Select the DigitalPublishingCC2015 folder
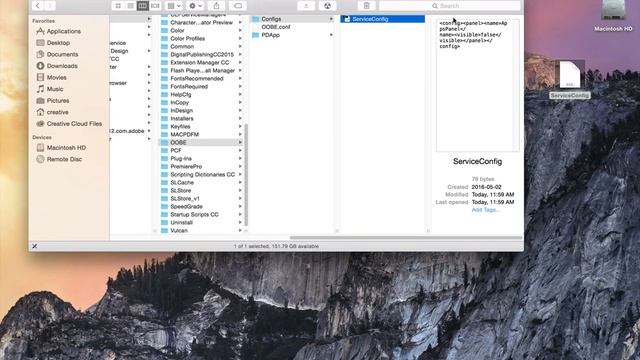The height and width of the screenshot is (360, 640). pyautogui.click(x=202, y=54)
